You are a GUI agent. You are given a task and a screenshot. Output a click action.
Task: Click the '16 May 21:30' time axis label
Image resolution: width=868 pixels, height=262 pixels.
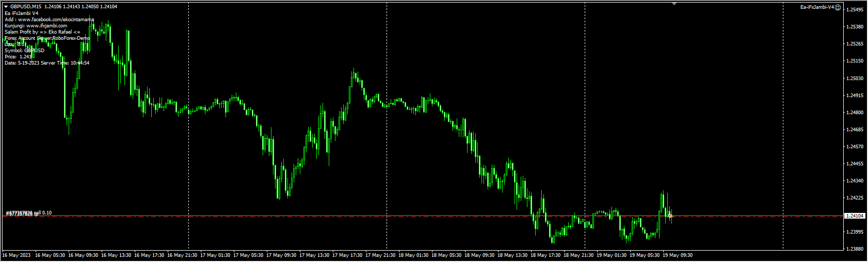(182, 255)
